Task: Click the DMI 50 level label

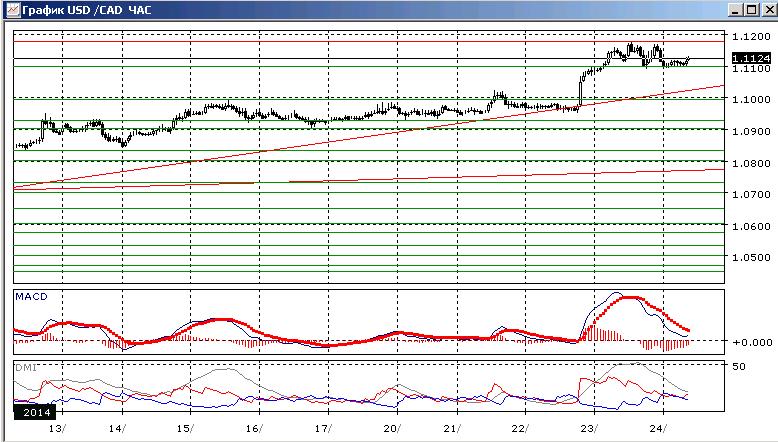Action: pyautogui.click(x=739, y=367)
